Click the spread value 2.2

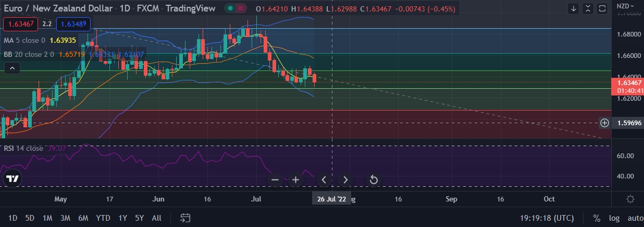tap(47, 24)
